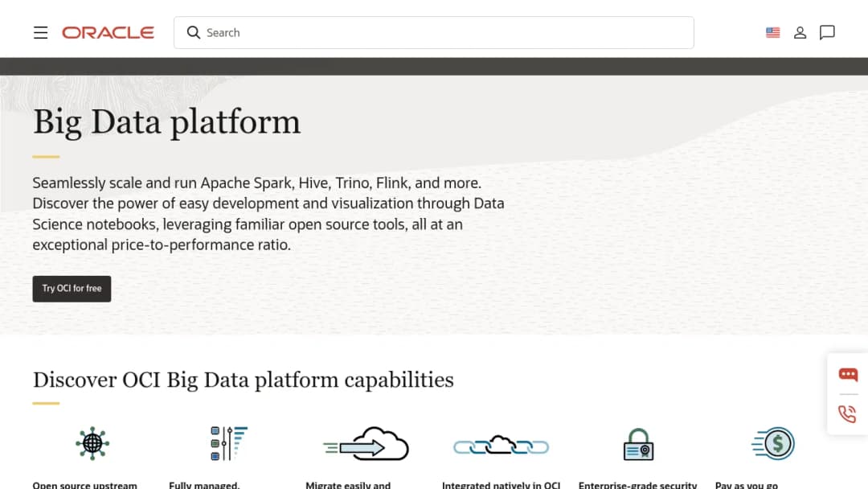Click the Big Data platform heading
This screenshot has height=489, width=868.
pyautogui.click(x=166, y=121)
